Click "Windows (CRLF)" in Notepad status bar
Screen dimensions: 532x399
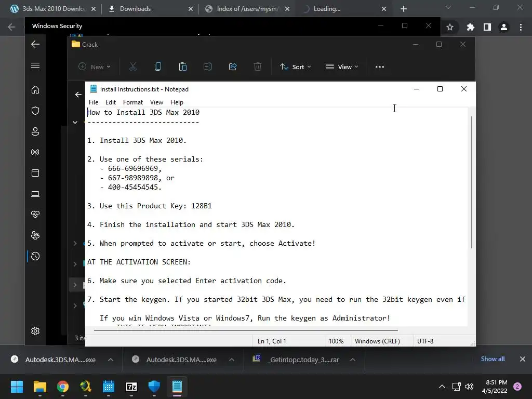[x=377, y=341]
